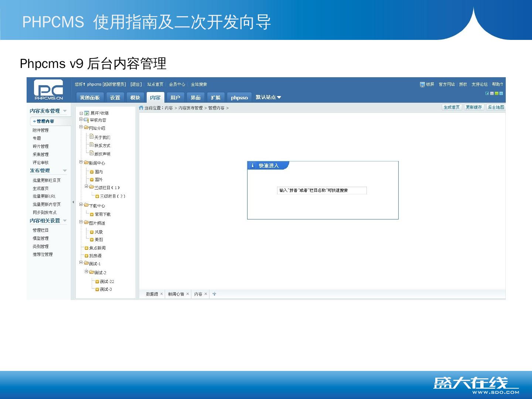The height and width of the screenshot is (399, 532).
Task: Collapse the left sidebar with the arrow handle
Action: click(73, 202)
